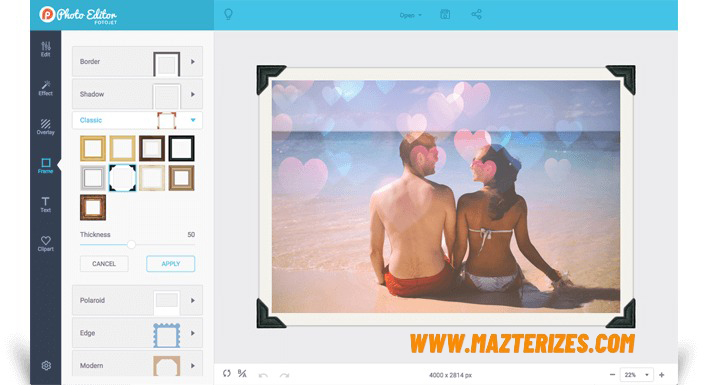Select the Frame panel in sidebar

pyautogui.click(x=46, y=166)
